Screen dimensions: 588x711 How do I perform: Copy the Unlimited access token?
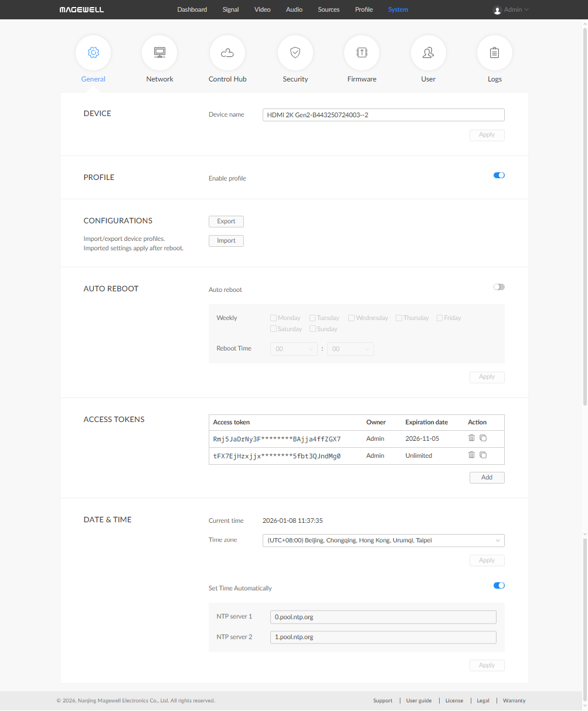click(x=483, y=455)
